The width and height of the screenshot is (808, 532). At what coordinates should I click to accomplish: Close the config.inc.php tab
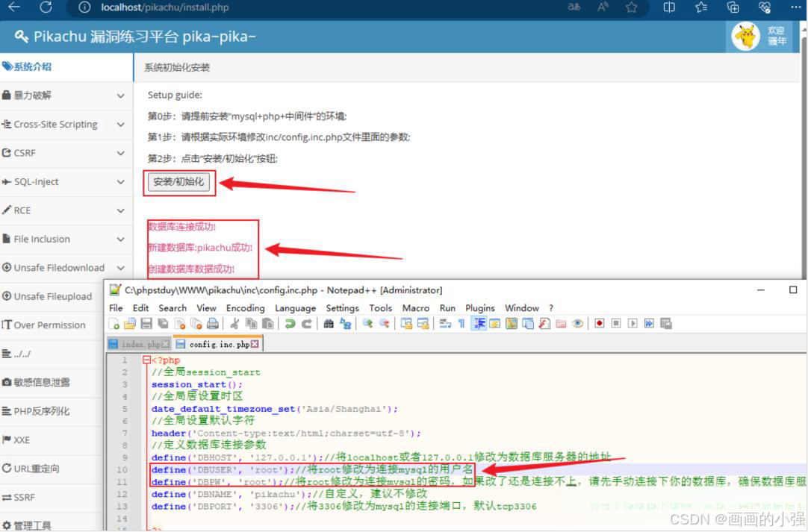pyautogui.click(x=255, y=344)
